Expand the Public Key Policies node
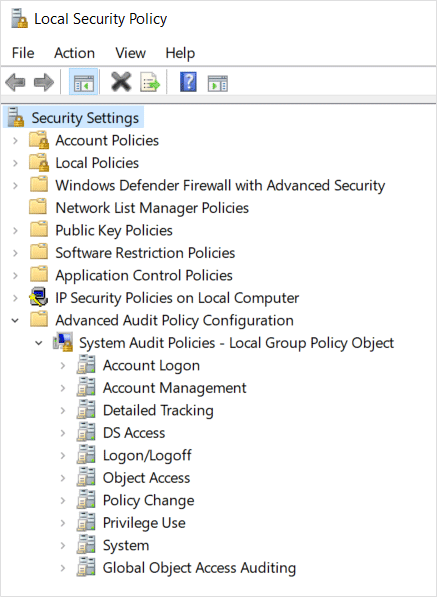437x597 pixels. (x=15, y=230)
